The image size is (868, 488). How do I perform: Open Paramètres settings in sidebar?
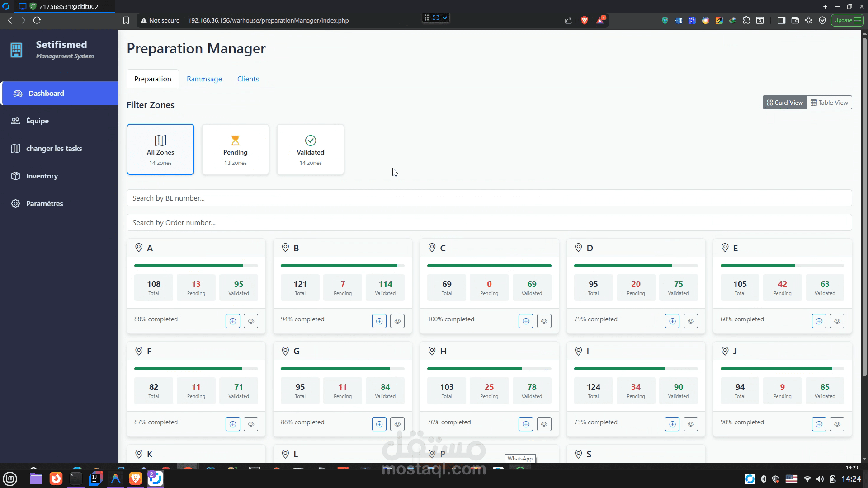click(44, 204)
